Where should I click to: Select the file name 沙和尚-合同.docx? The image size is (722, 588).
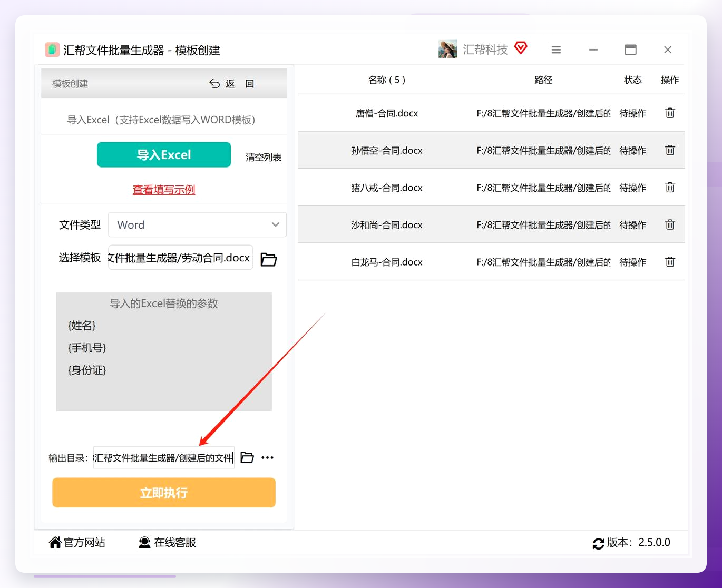click(387, 225)
